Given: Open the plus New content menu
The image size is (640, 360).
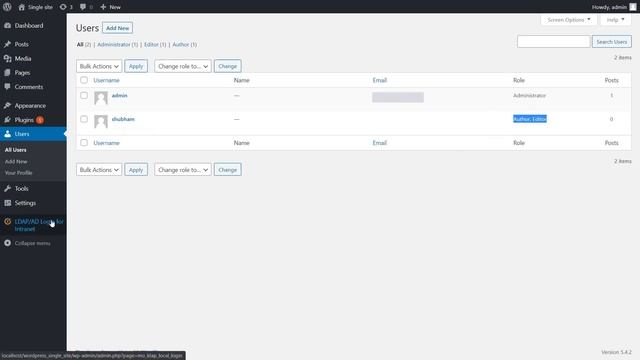Looking at the screenshot, I should 110,7.
